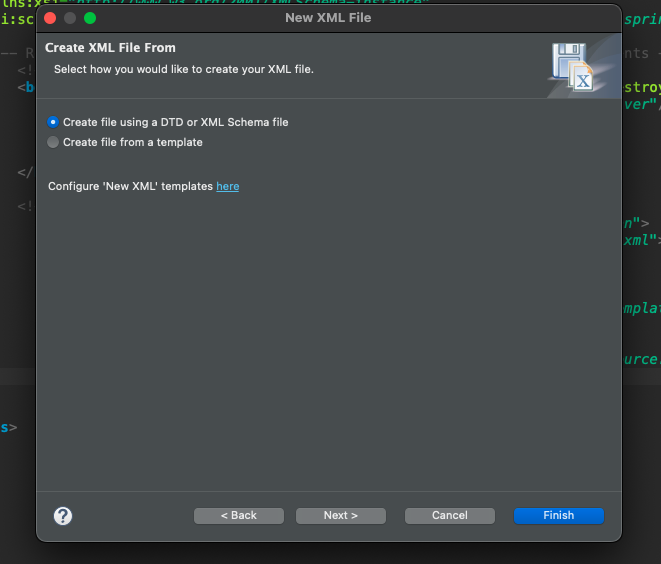This screenshot has width=661, height=564.
Task: Cancel the New XML File wizard
Action: 450,516
